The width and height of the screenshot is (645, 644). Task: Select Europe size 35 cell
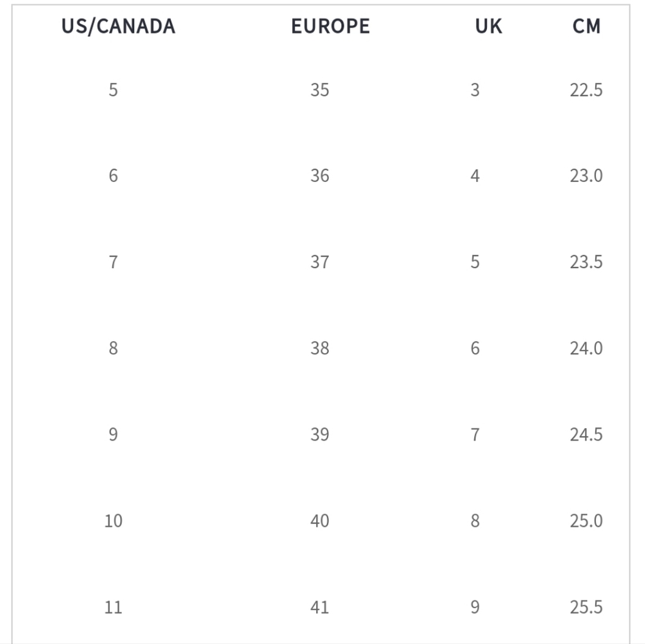(x=320, y=90)
